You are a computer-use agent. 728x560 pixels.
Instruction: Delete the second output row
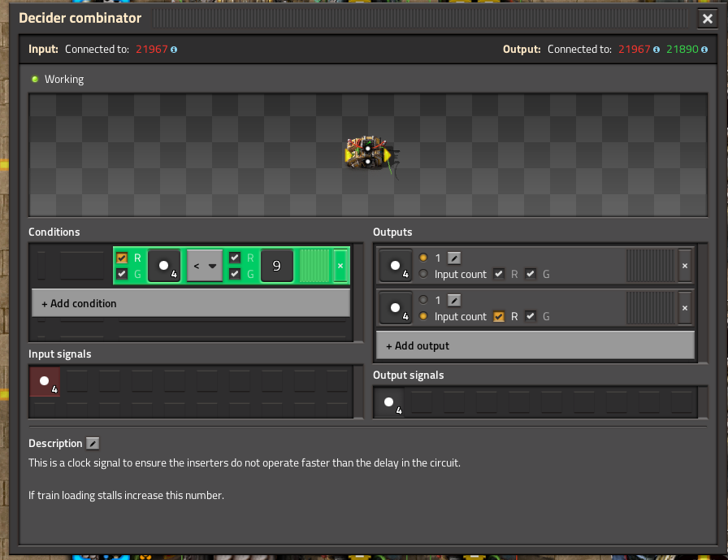(x=685, y=308)
